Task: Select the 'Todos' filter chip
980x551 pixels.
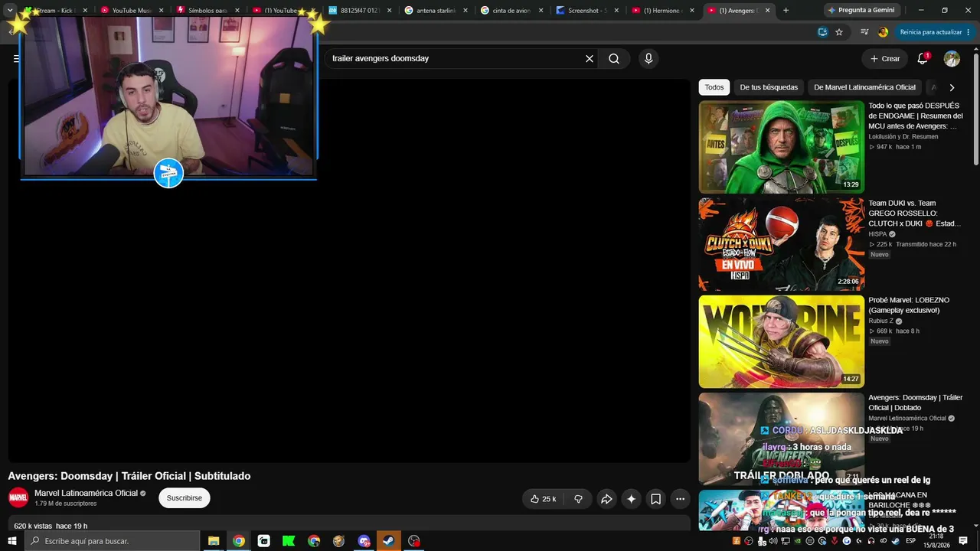Action: point(714,87)
